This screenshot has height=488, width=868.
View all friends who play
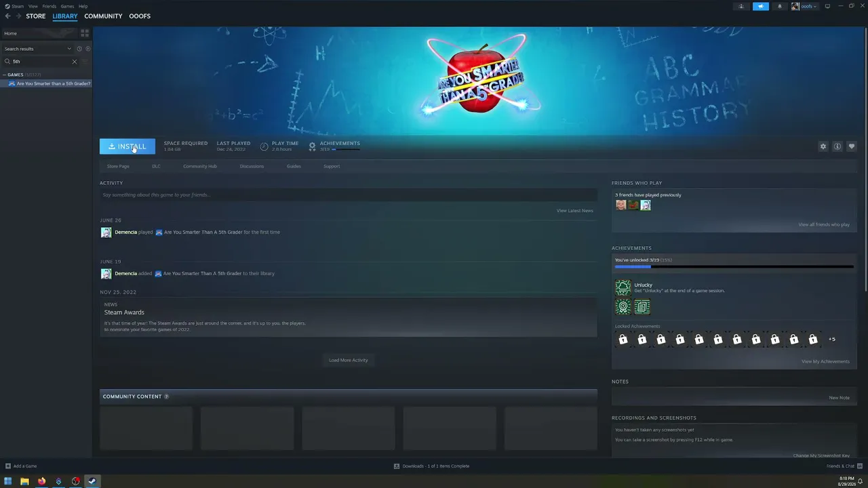click(x=824, y=224)
